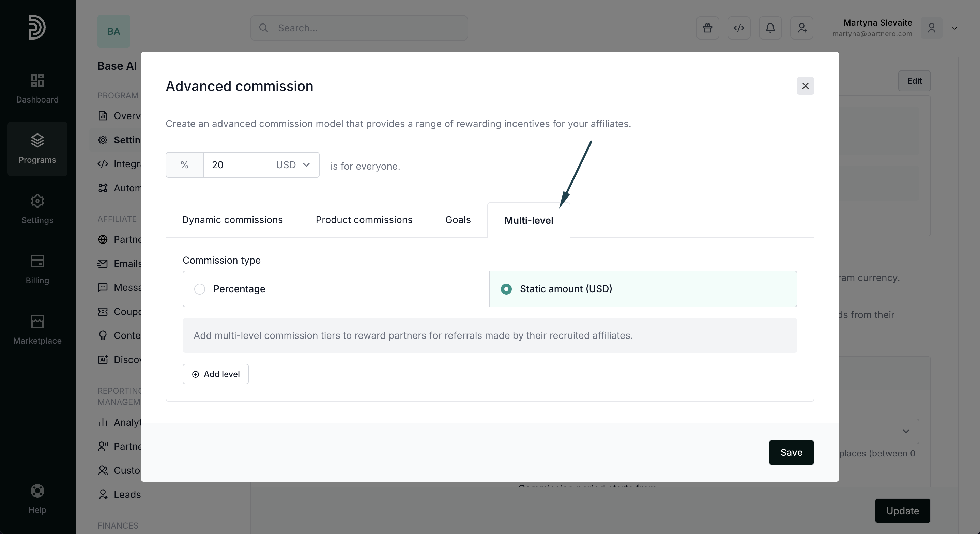Open the notifications bell
Viewport: 980px width, 534px height.
(770, 28)
